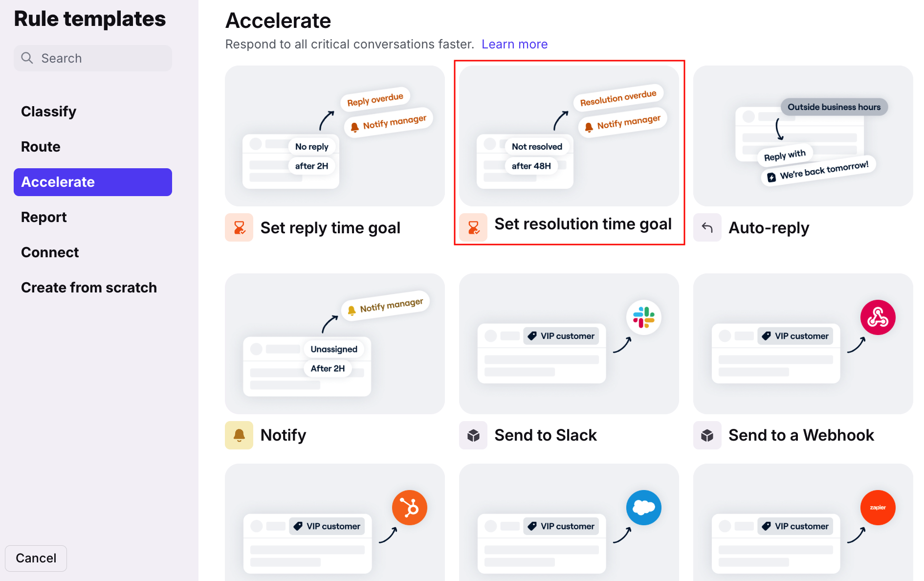Image resolution: width=924 pixels, height=581 pixels.
Task: Click the red Zapier logo
Action: (x=878, y=508)
